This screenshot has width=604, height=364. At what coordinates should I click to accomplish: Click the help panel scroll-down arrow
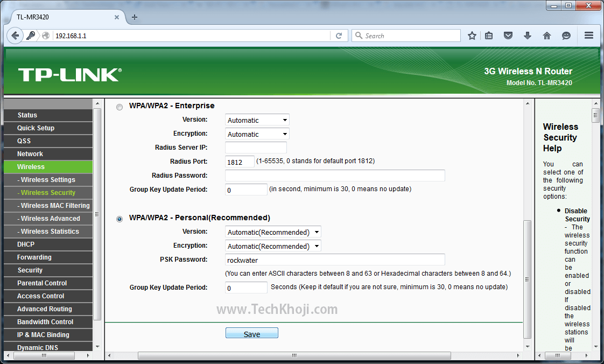tap(596, 347)
